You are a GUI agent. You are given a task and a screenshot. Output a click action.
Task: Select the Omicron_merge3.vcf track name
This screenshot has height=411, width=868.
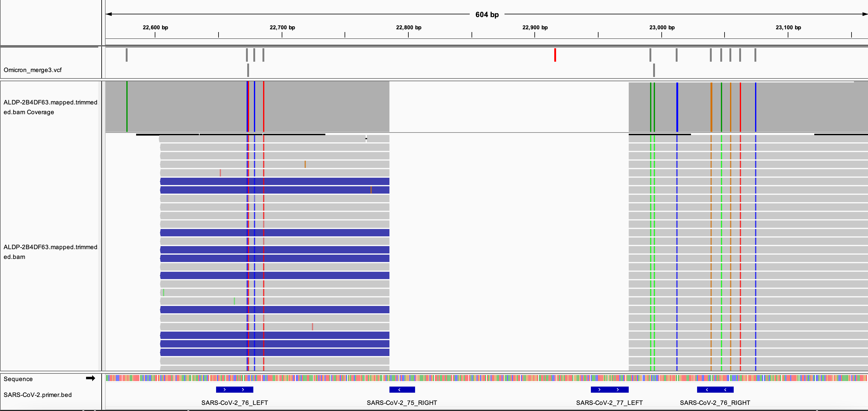click(33, 70)
